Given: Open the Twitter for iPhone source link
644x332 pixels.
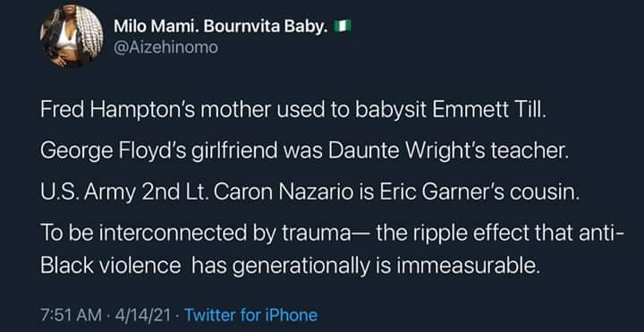Looking at the screenshot, I should (x=251, y=315).
